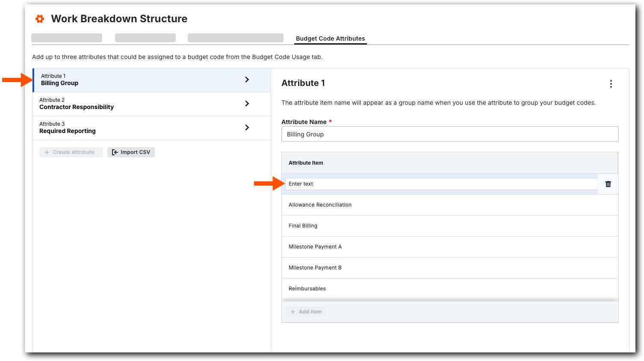Select the Final Billing item row
644x361 pixels.
pos(449,226)
